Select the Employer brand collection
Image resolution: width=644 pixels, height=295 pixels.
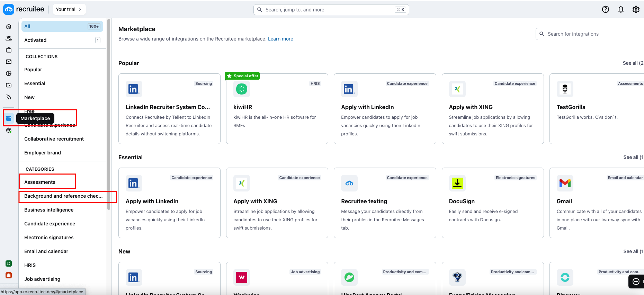coord(43,153)
